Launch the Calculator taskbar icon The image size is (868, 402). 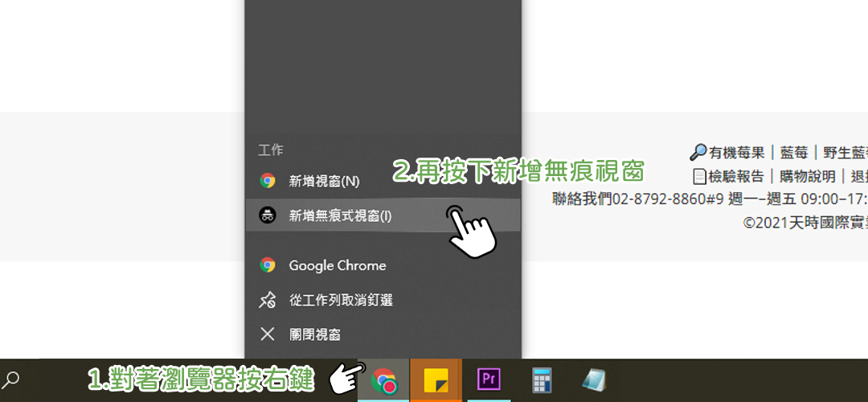[542, 380]
